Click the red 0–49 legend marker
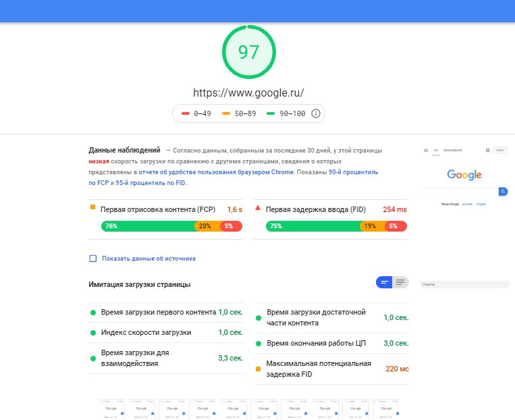515x420 pixels. click(186, 113)
